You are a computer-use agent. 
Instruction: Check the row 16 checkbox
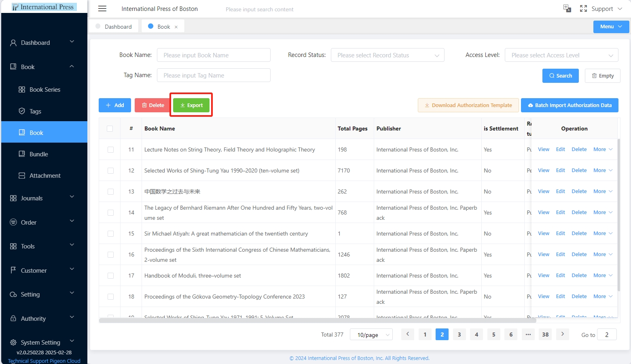coord(110,255)
